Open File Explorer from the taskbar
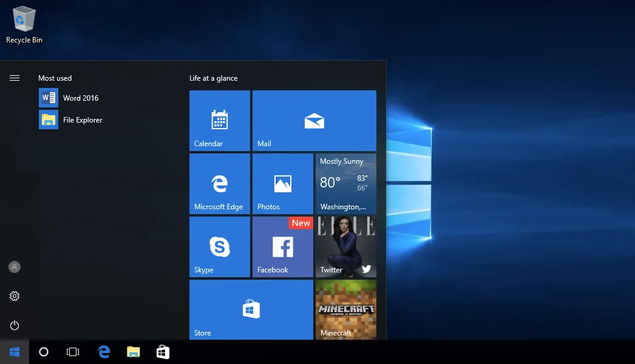This screenshot has height=364, width=635. (133, 352)
